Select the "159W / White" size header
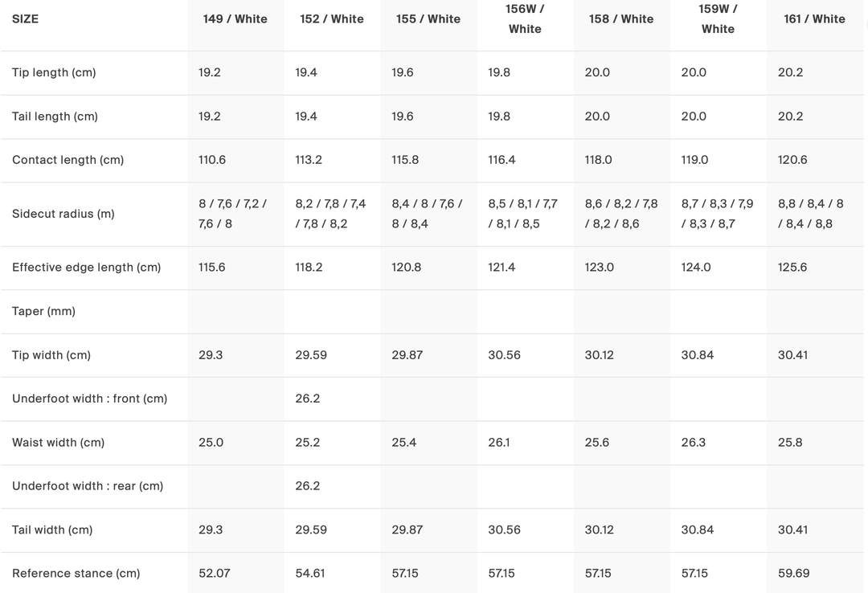 pyautogui.click(x=718, y=18)
